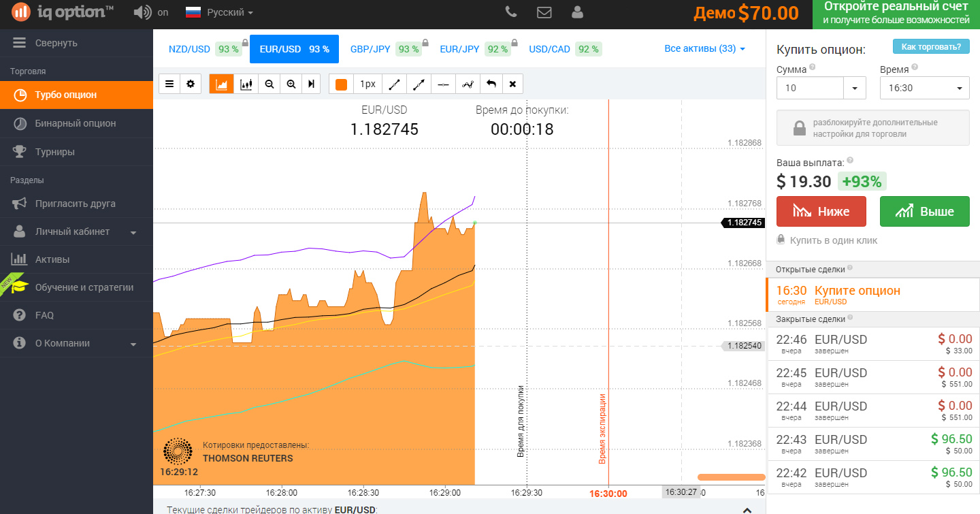Screen dimensions: 980x514
Task: Open the FAQ page
Action: coord(76,315)
